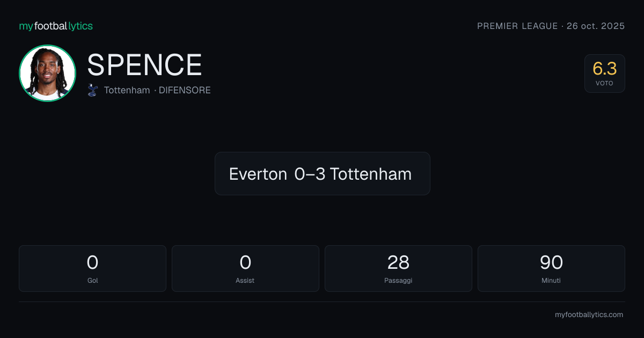Click the green ring around the player photo

[x=47, y=46]
